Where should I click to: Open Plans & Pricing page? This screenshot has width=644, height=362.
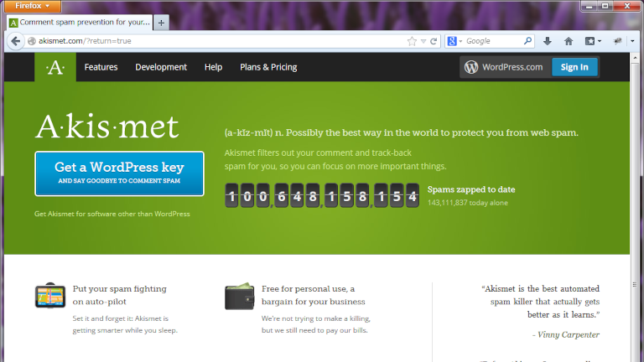coord(268,67)
